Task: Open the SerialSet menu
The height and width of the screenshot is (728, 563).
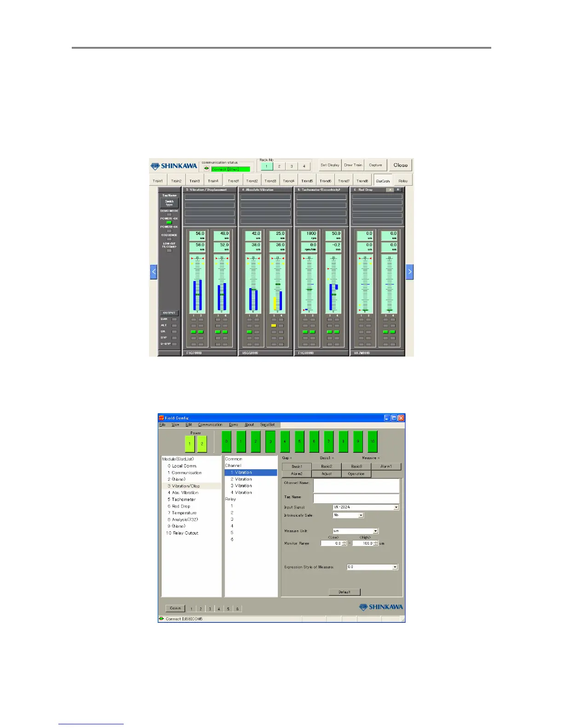Action: [267, 425]
